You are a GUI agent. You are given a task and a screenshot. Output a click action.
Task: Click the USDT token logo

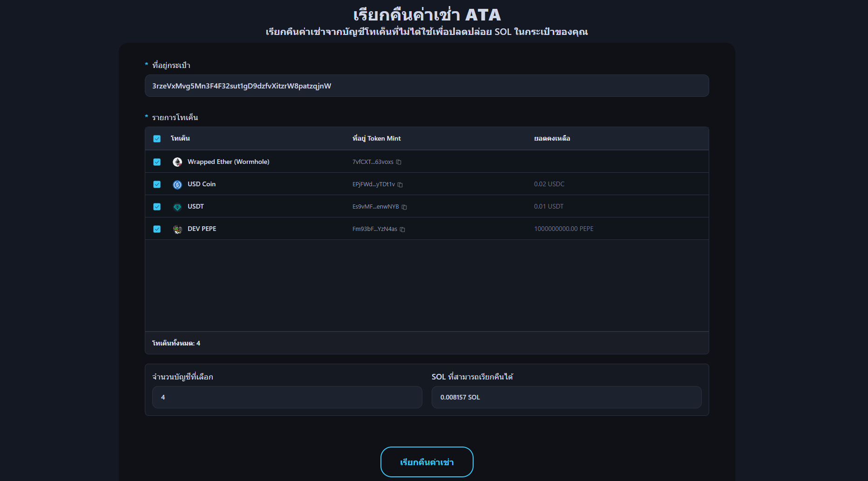177,207
